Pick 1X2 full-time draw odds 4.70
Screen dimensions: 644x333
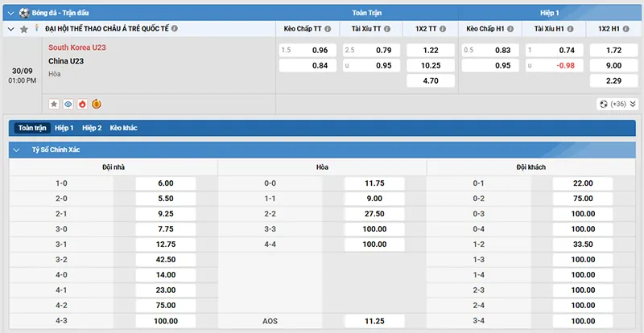431,81
